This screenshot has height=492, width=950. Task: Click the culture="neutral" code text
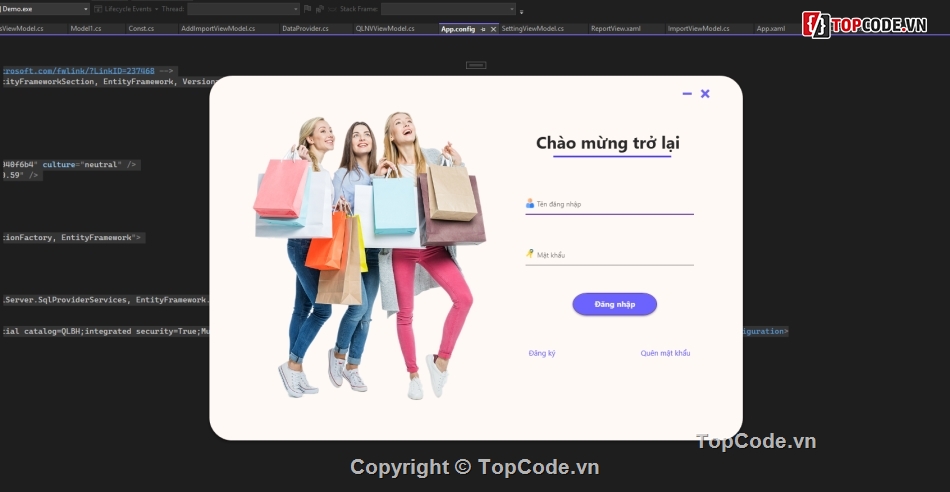pos(82,164)
